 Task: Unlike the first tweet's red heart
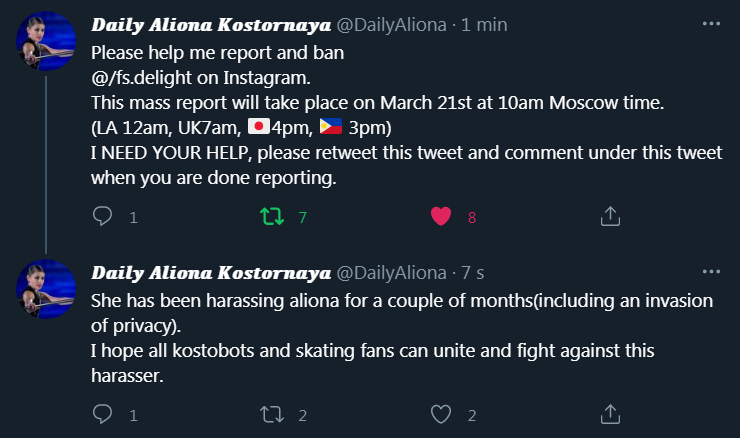coord(440,216)
